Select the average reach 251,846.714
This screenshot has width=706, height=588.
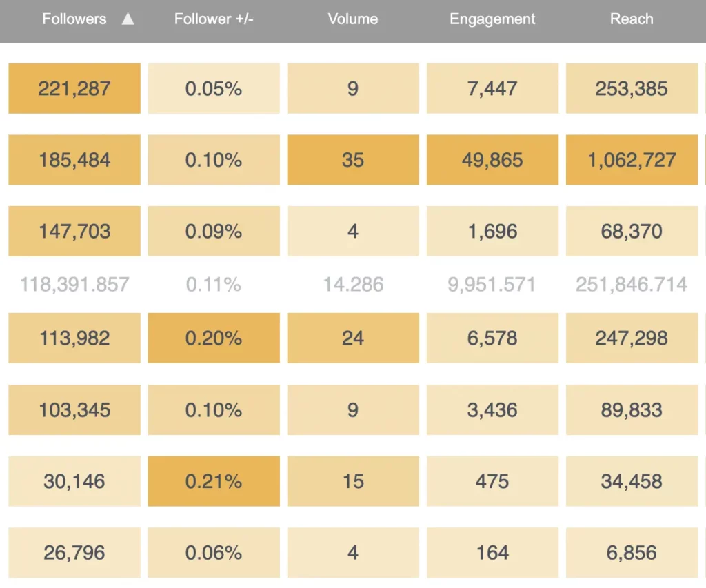632,285
